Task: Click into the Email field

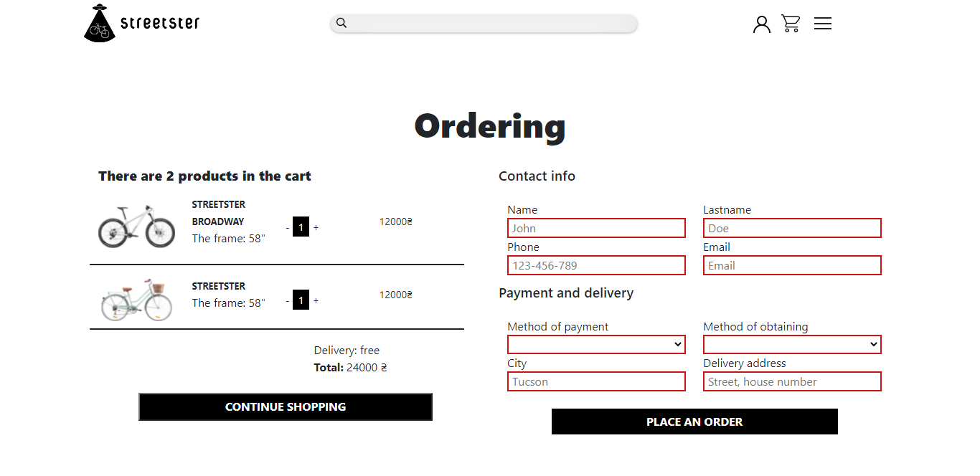Action: coord(792,265)
